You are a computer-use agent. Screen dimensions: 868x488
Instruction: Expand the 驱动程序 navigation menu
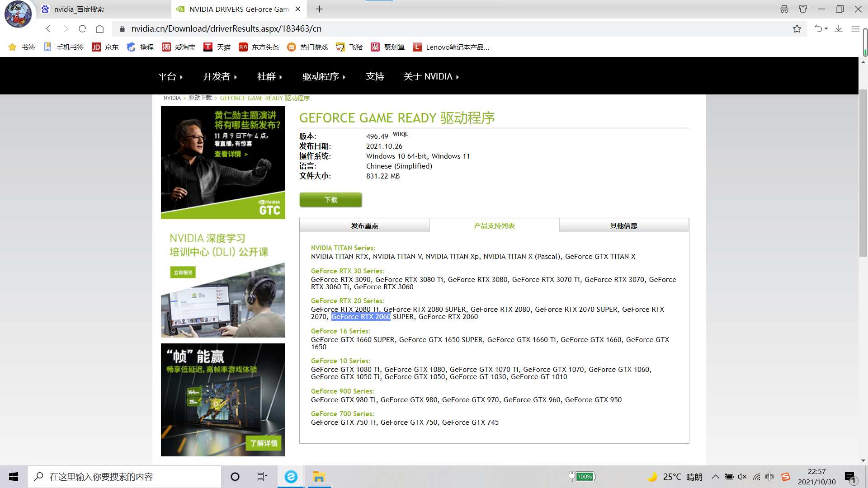(324, 76)
